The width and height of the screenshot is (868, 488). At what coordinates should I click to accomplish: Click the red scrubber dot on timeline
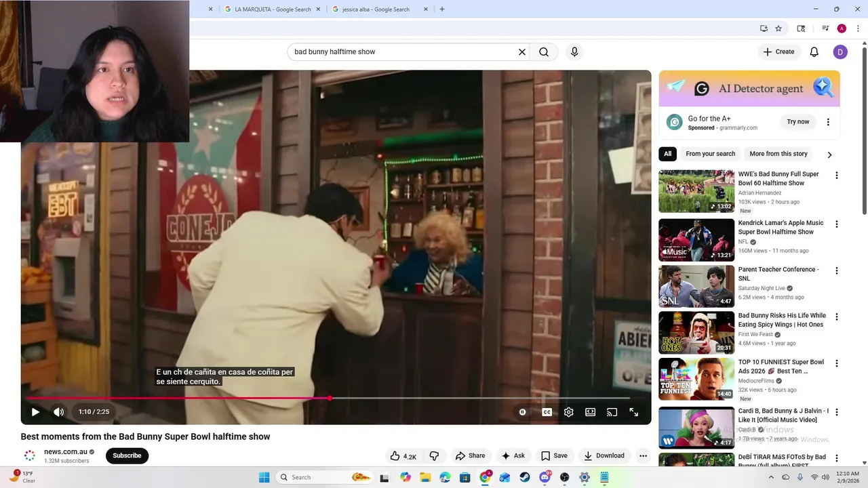(330, 399)
